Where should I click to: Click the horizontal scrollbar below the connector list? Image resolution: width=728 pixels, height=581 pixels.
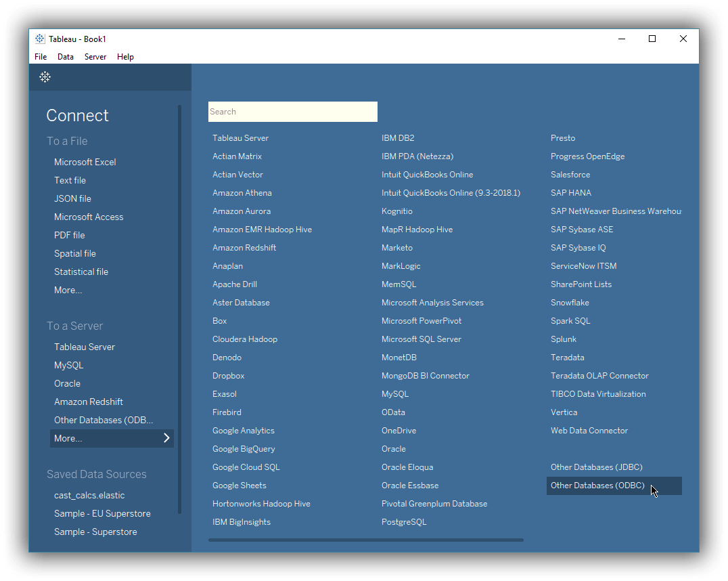point(365,540)
